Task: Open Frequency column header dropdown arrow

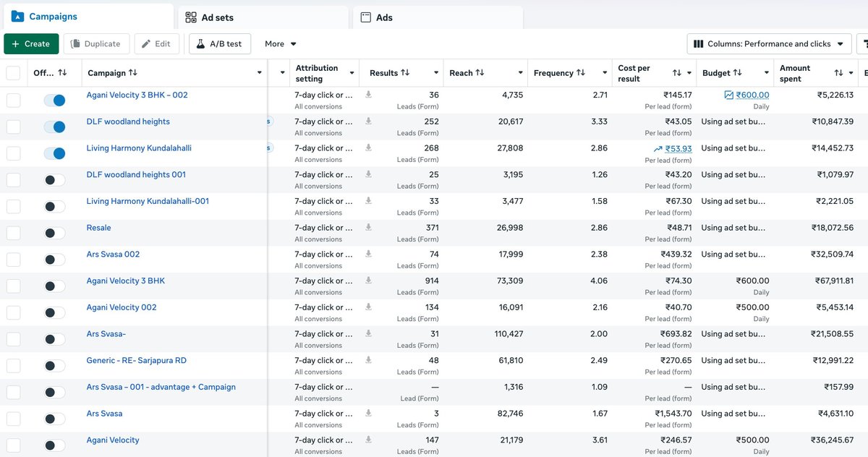Action: (605, 73)
